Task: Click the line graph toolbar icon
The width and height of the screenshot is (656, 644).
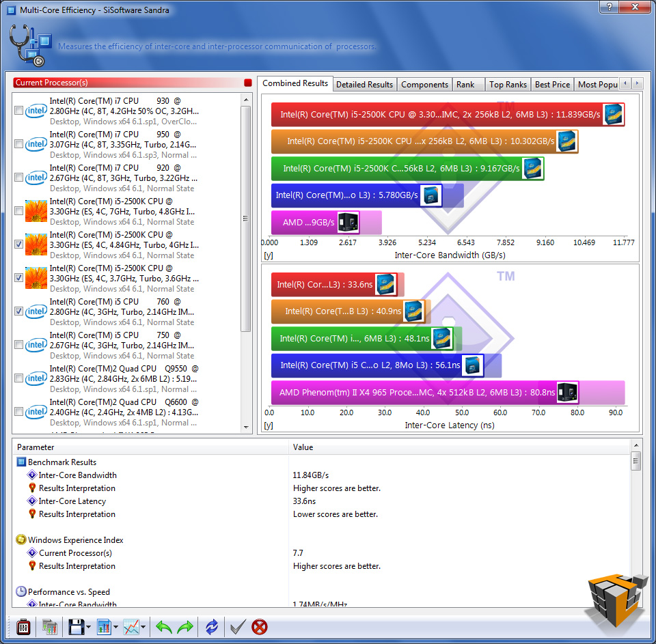Action: 131,627
